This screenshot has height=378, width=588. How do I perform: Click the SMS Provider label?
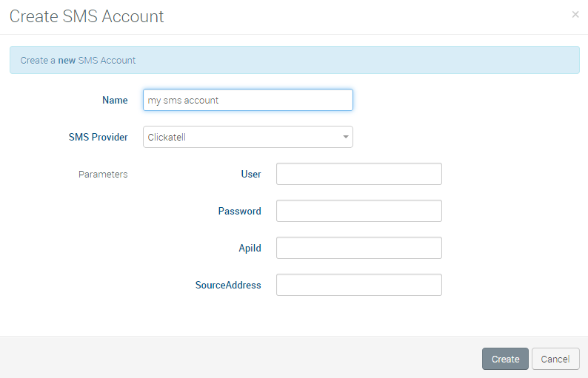click(x=98, y=138)
